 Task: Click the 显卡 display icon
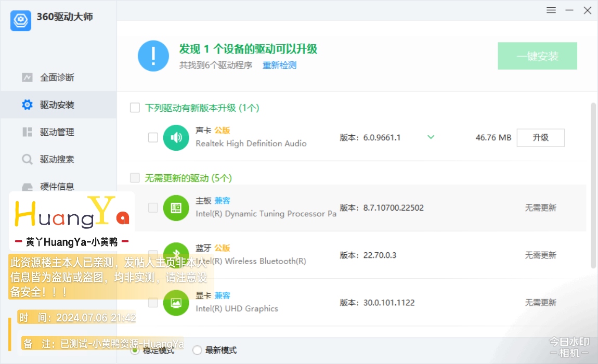(x=176, y=303)
